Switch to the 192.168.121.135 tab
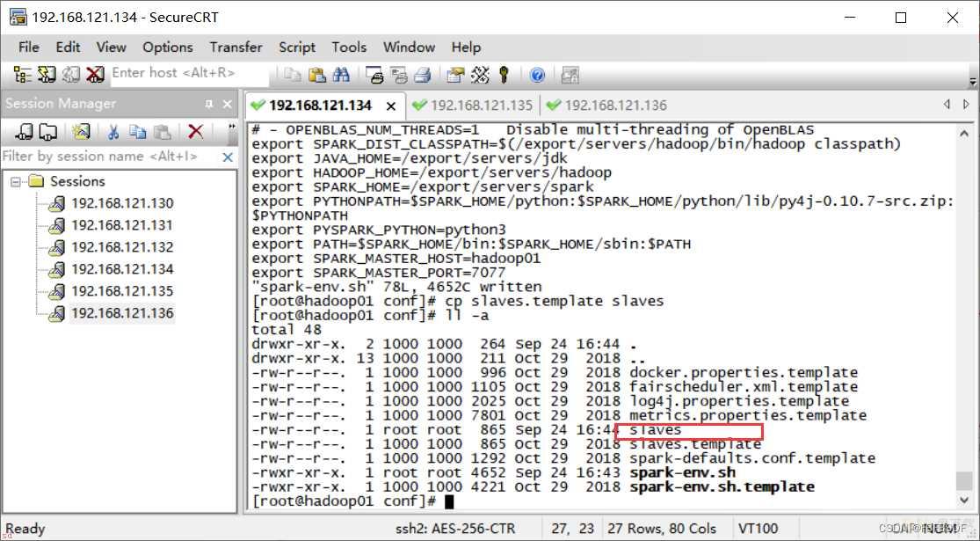The width and height of the screenshot is (980, 541). point(473,106)
